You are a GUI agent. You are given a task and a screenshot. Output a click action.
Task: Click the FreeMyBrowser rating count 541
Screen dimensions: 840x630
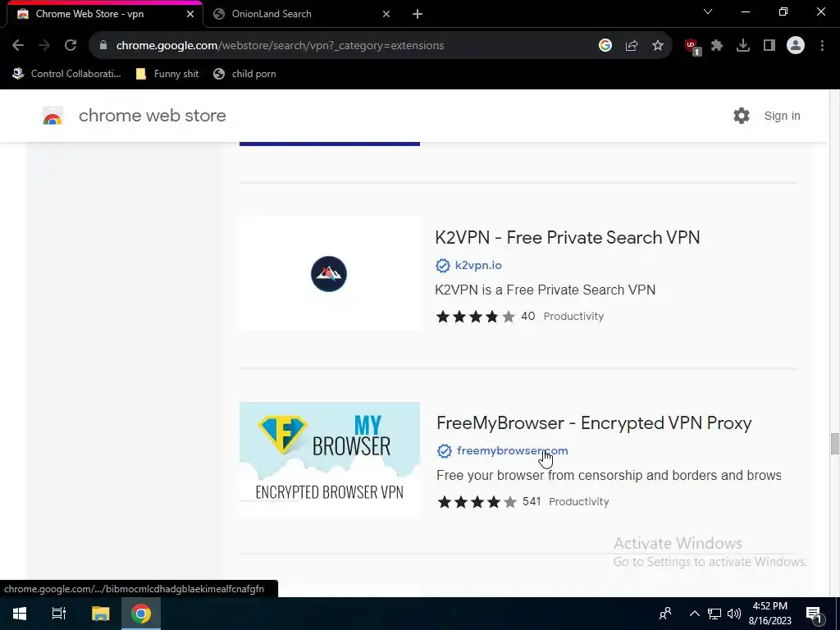tap(532, 501)
